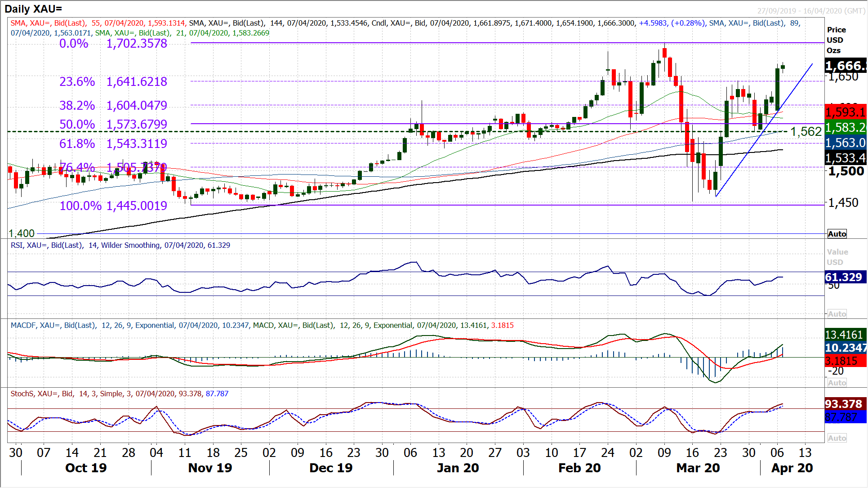Screen dimensions: 868x488
Task: Click the red SMA value tag 1,593.1
Action: click(x=846, y=112)
